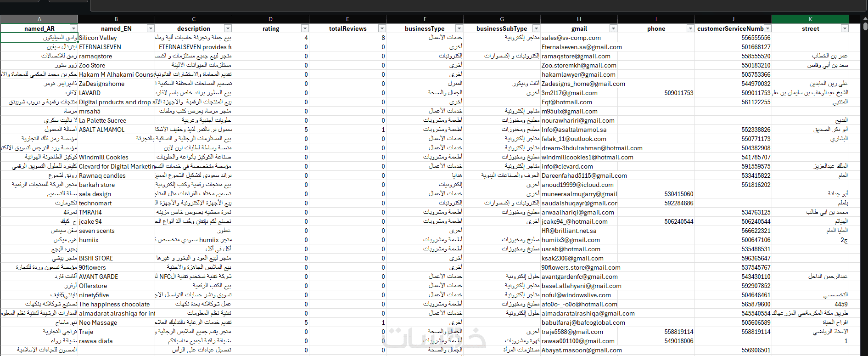The width and height of the screenshot is (868, 356).
Task: Select the 'La Palette Sucree' cell
Action: [117, 120]
